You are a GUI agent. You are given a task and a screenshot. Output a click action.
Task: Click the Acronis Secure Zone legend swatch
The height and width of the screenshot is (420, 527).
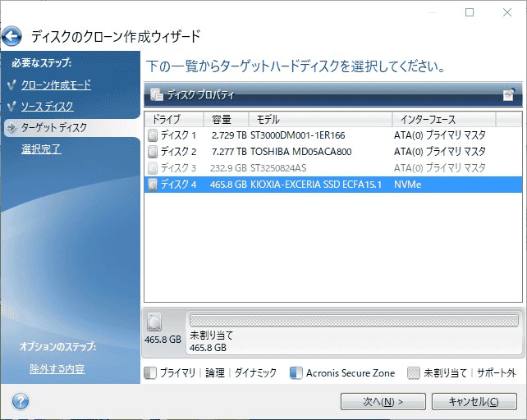(296, 373)
